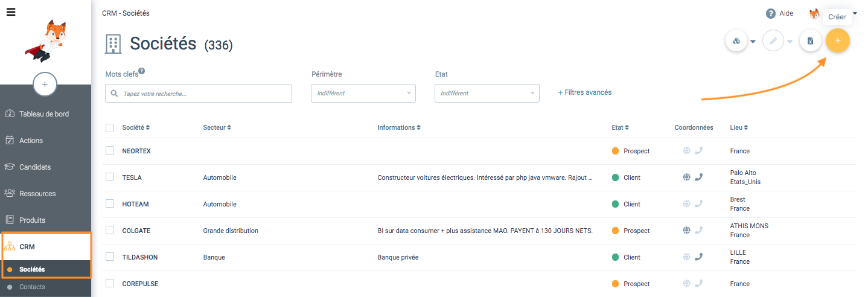Screen dimensions: 868x297
Task: Toggle the select-all checkbox in the table header
Action: pos(110,128)
